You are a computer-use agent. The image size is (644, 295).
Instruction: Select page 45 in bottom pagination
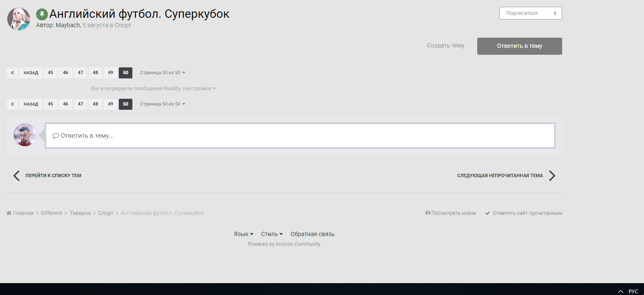pyautogui.click(x=50, y=104)
